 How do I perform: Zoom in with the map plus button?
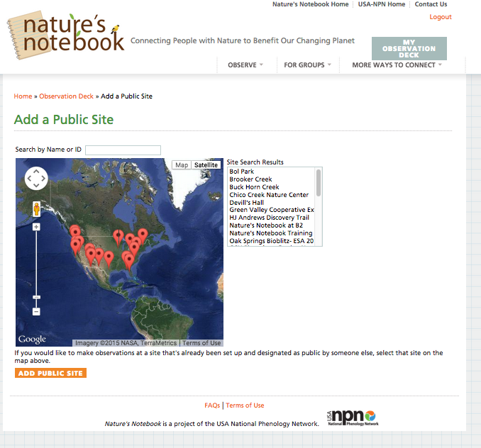pyautogui.click(x=36, y=227)
